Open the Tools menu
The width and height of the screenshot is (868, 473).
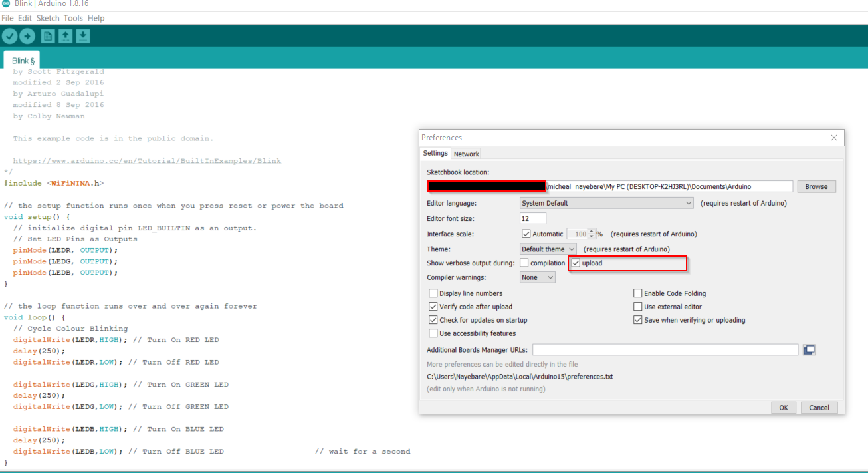click(x=73, y=18)
